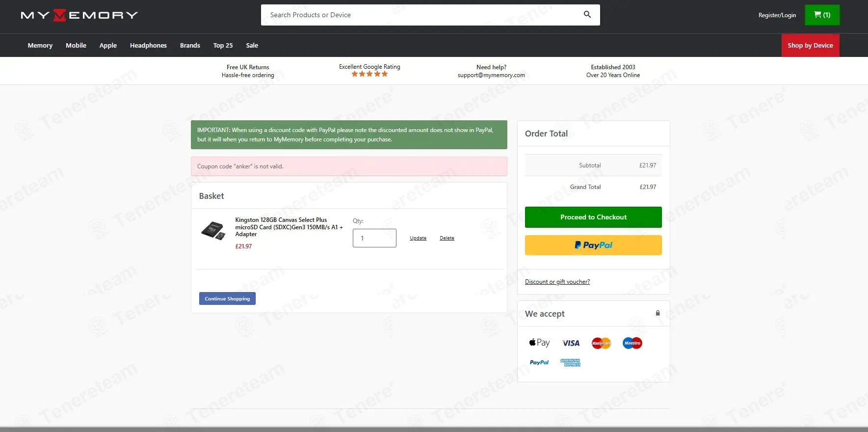Screen dimensions: 868x432
Task: Click Continue Shopping button
Action: (x=227, y=298)
